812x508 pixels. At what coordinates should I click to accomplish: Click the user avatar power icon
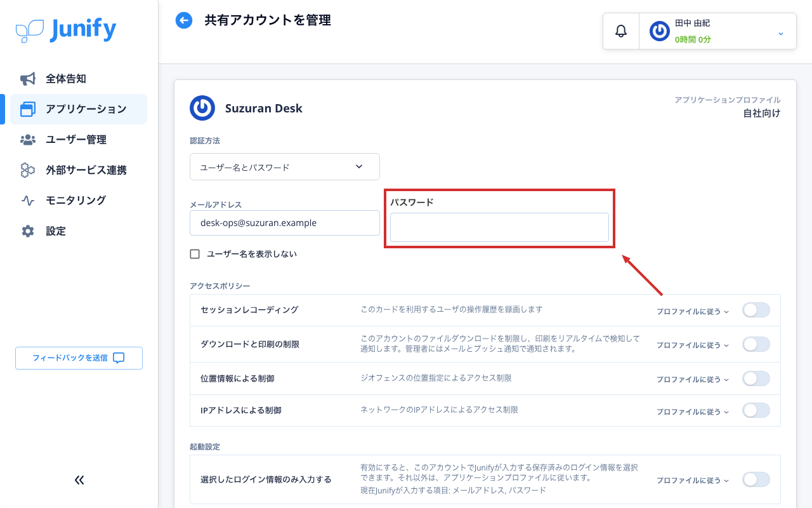660,31
